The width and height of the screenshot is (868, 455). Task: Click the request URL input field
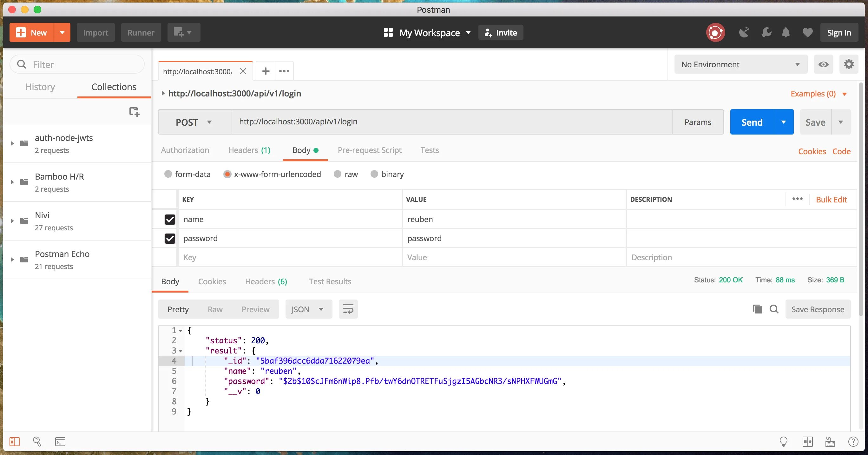pos(451,122)
